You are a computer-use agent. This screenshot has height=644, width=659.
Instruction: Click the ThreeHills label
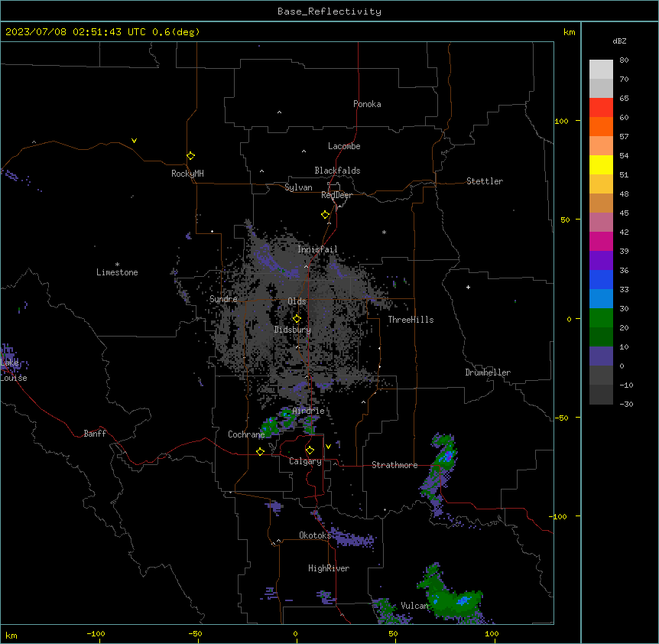[x=411, y=320]
